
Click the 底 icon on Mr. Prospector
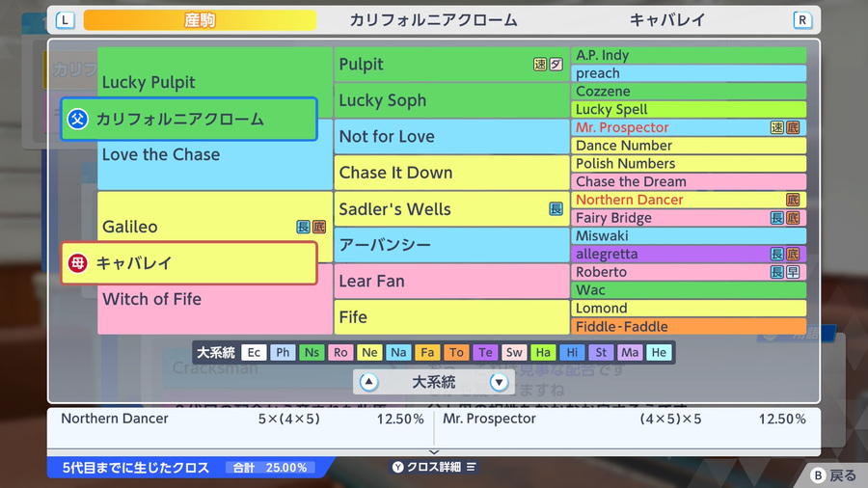pos(793,128)
